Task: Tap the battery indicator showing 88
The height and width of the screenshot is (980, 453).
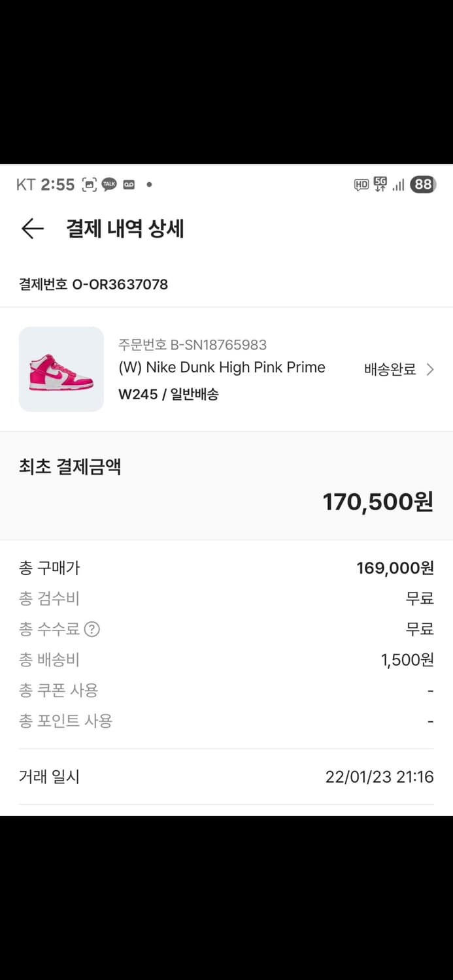Action: pos(422,184)
